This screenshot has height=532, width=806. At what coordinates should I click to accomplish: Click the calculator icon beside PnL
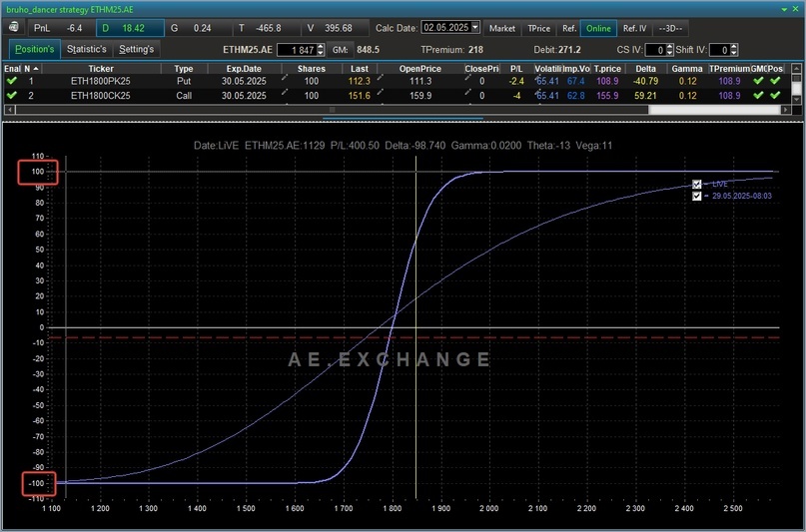point(14,27)
